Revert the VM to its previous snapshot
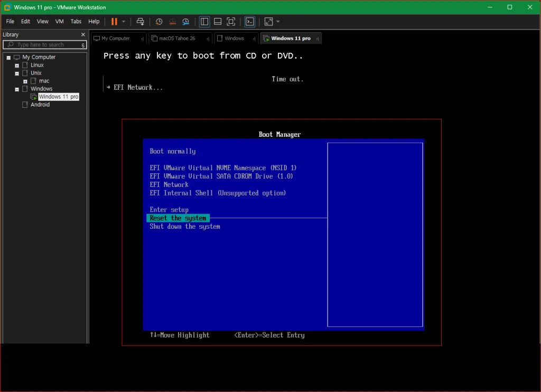This screenshot has width=541, height=392. point(172,21)
